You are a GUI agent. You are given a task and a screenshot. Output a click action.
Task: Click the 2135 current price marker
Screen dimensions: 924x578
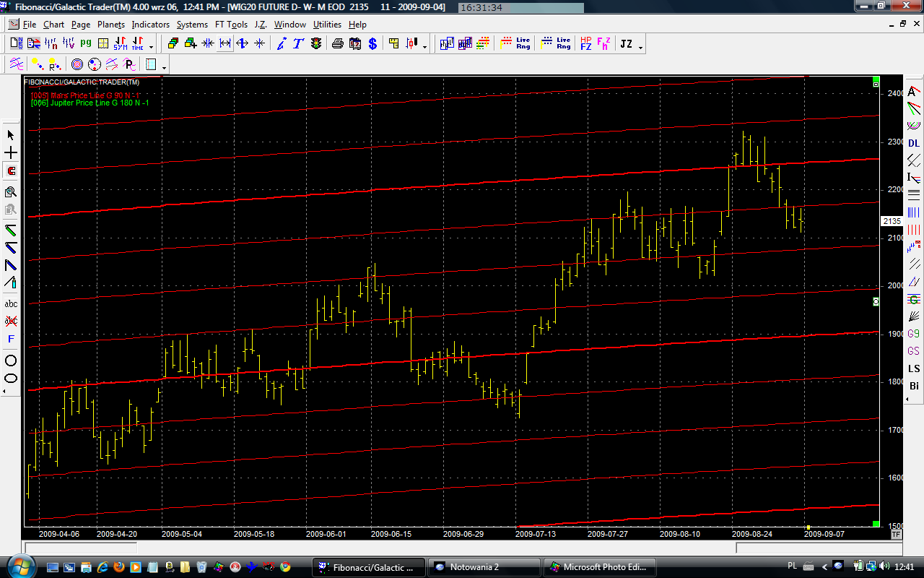point(892,221)
